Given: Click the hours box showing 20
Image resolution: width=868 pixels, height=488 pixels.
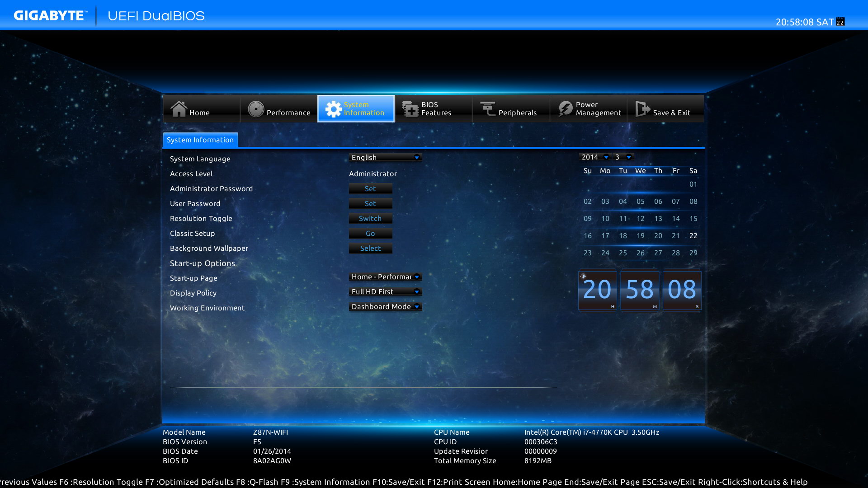Looking at the screenshot, I should pos(597,291).
